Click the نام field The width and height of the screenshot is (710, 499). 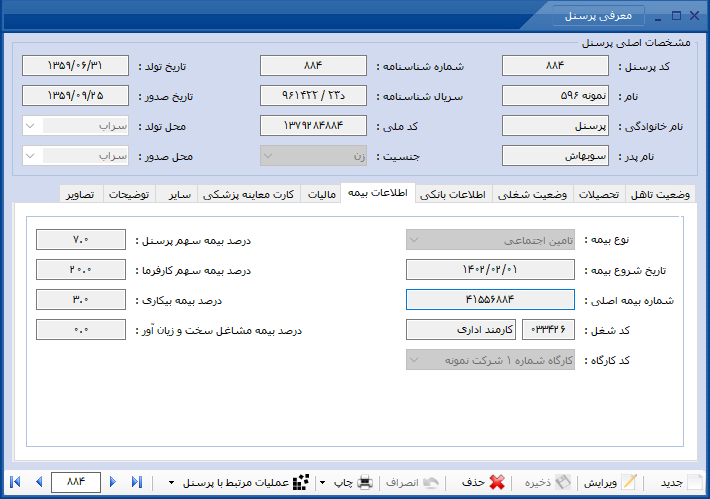(x=555, y=96)
